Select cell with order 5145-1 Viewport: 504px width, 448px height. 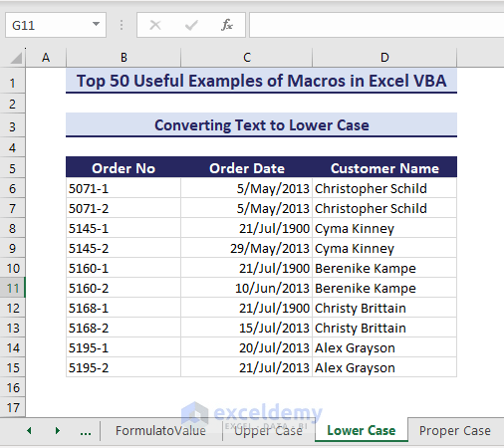[x=124, y=228]
